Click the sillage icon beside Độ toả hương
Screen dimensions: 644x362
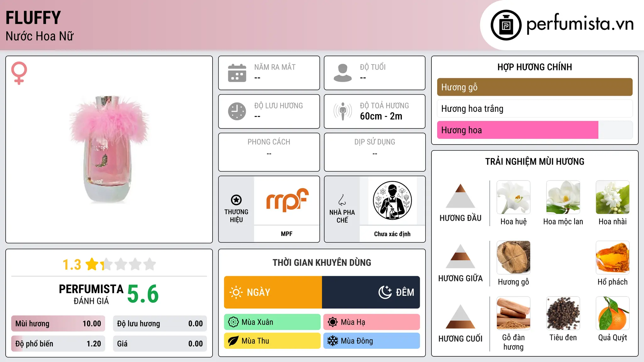click(343, 111)
